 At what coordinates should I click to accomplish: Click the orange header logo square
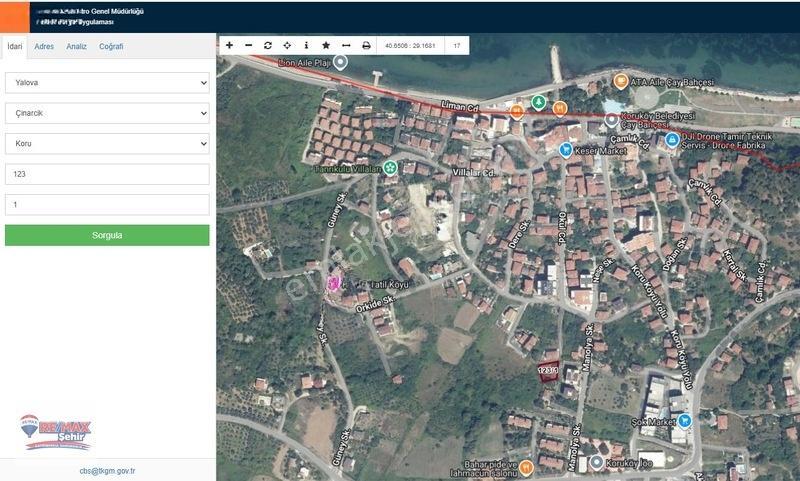pos(15,17)
